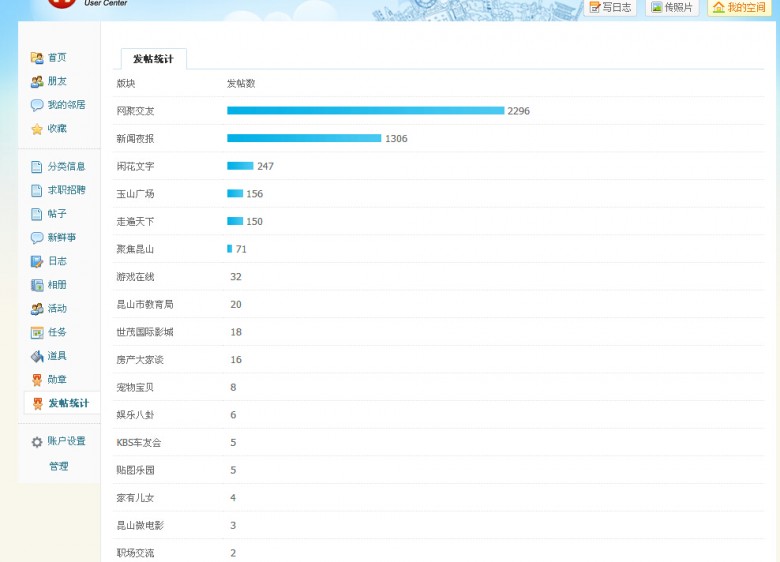Click the 版块 column header
Viewport: 780px width, 562px height.
pos(126,83)
